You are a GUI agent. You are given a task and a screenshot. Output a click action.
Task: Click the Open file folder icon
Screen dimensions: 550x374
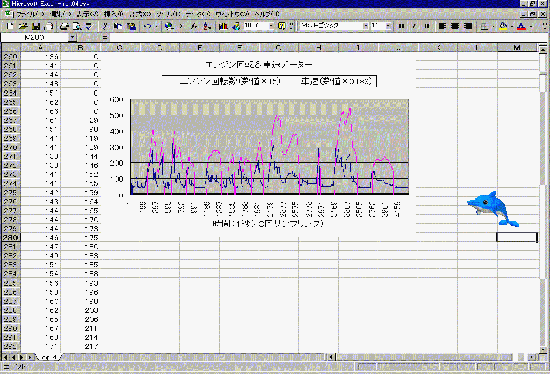[23, 26]
